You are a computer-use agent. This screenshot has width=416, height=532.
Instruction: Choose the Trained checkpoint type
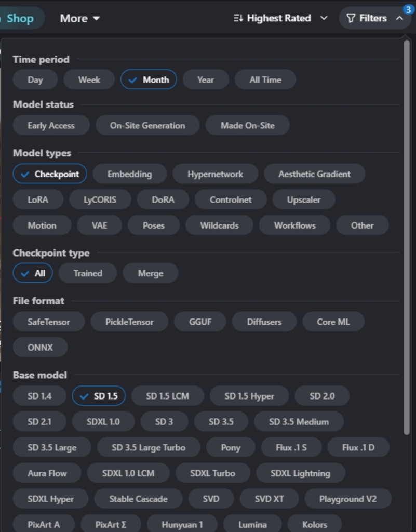coord(88,273)
